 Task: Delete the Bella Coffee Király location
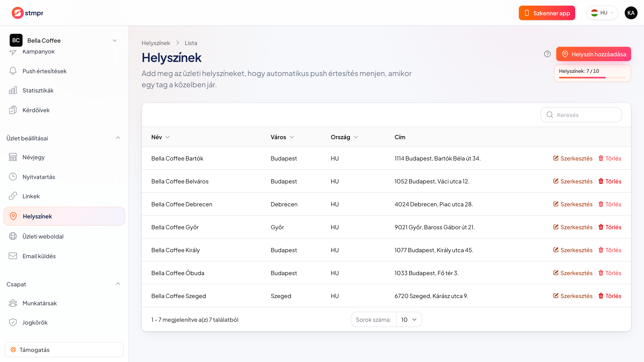(x=610, y=250)
